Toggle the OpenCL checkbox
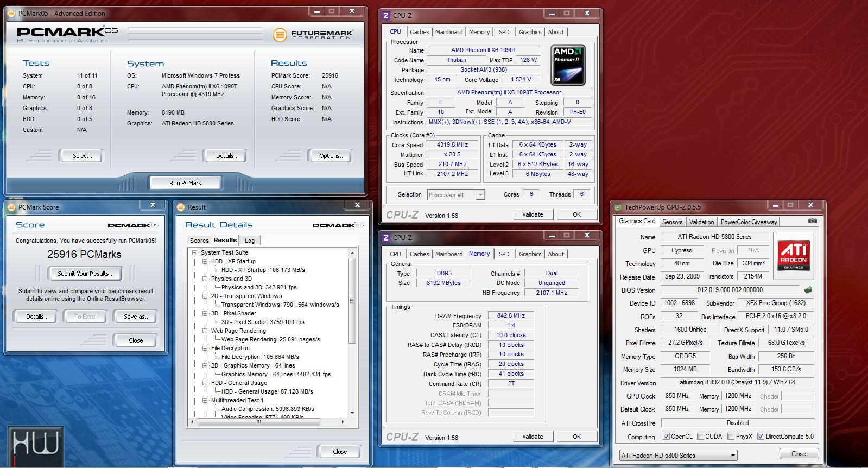The width and height of the screenshot is (868, 468). point(666,436)
